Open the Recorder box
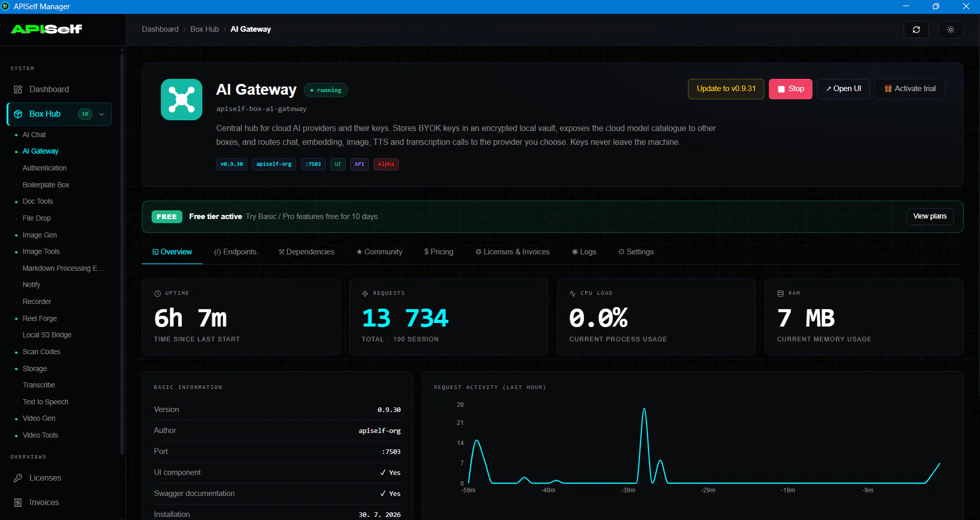This screenshot has width=980, height=520. 37,302
